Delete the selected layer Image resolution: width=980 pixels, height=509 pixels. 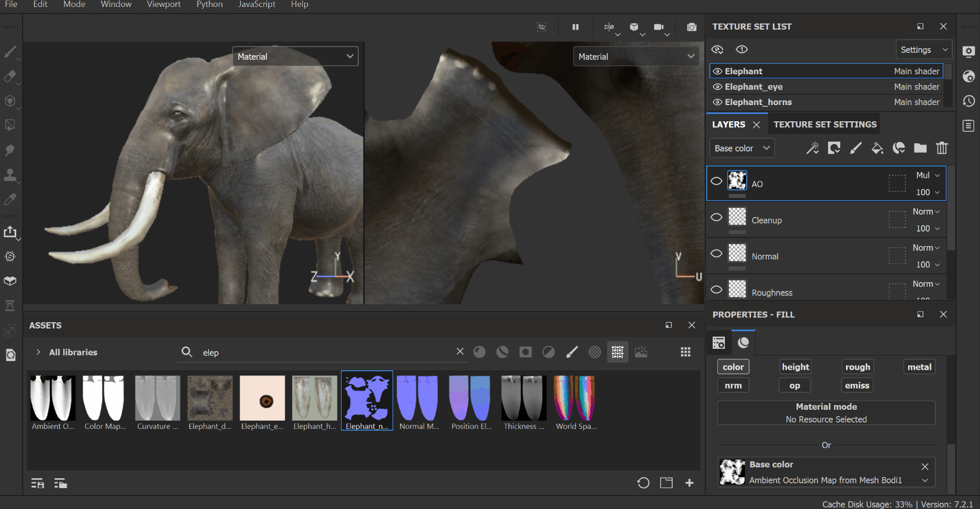pos(942,148)
